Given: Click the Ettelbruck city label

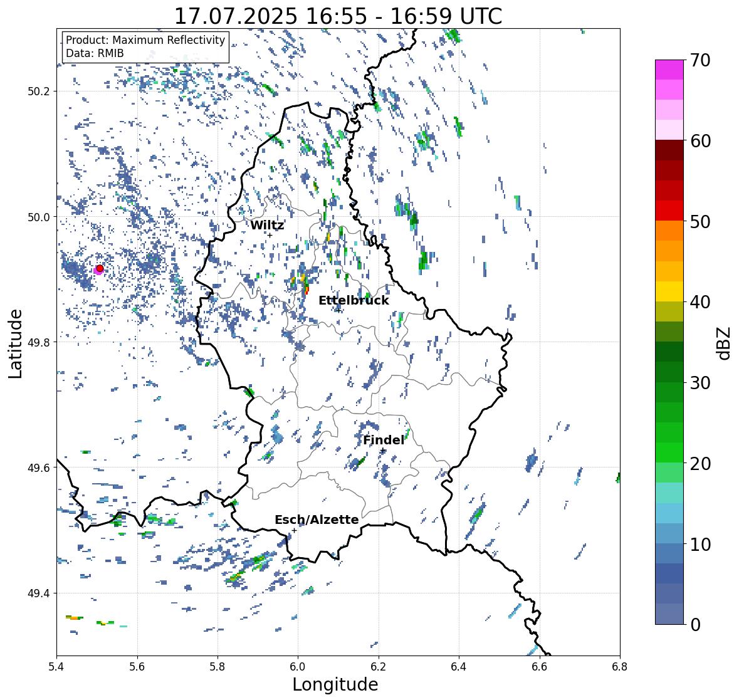Looking at the screenshot, I should (354, 301).
